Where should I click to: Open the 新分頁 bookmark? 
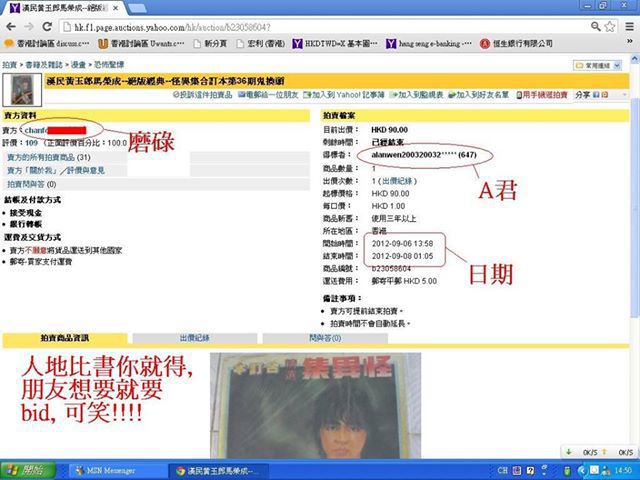tap(211, 43)
